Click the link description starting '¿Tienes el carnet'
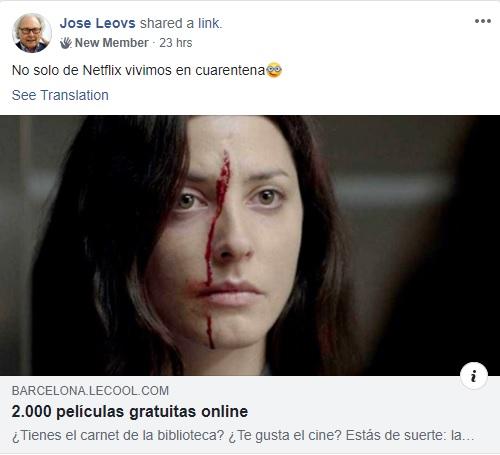 click(x=243, y=435)
